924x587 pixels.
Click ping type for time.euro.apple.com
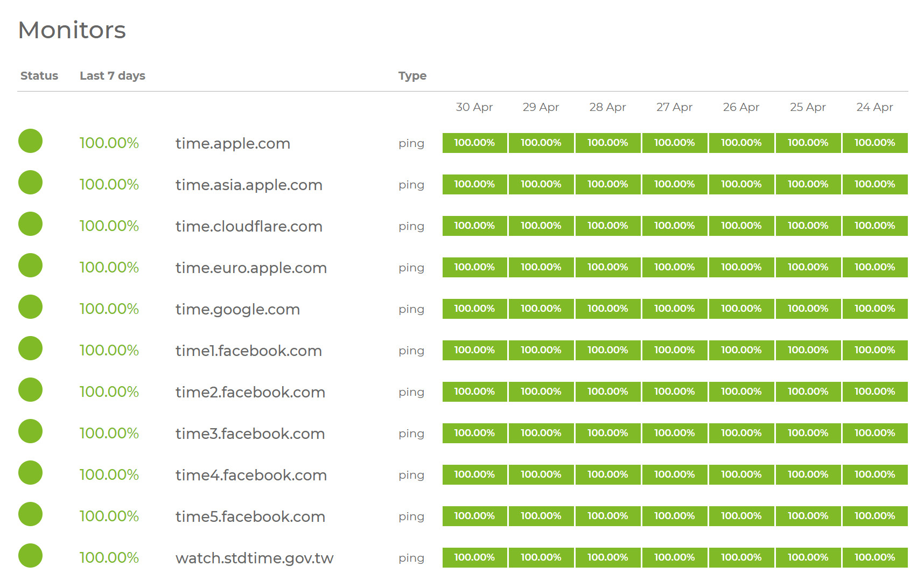tap(411, 268)
